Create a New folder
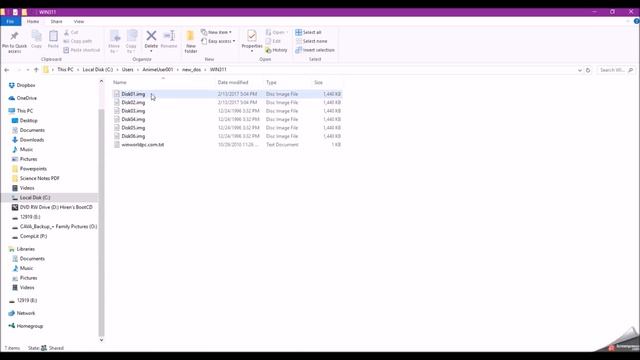The height and width of the screenshot is (360, 640). (x=191, y=41)
